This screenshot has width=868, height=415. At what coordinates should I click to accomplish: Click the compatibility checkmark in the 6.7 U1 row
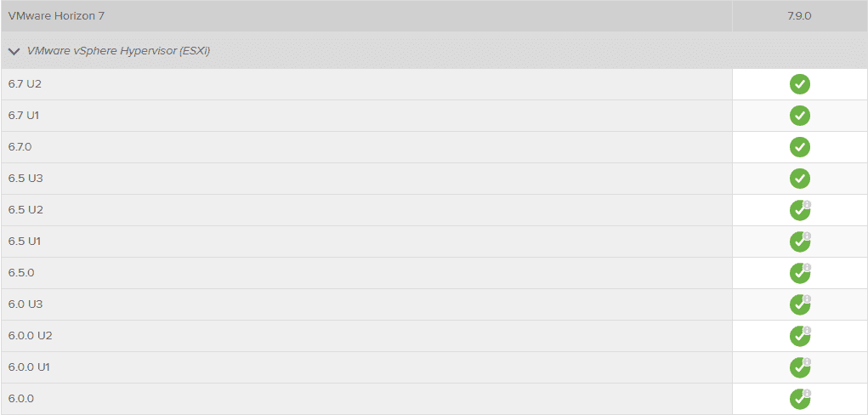[799, 116]
